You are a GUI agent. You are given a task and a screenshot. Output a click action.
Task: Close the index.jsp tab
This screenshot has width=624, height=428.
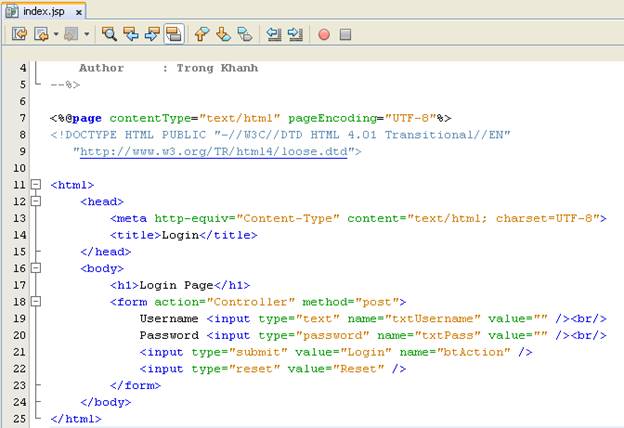click(79, 12)
